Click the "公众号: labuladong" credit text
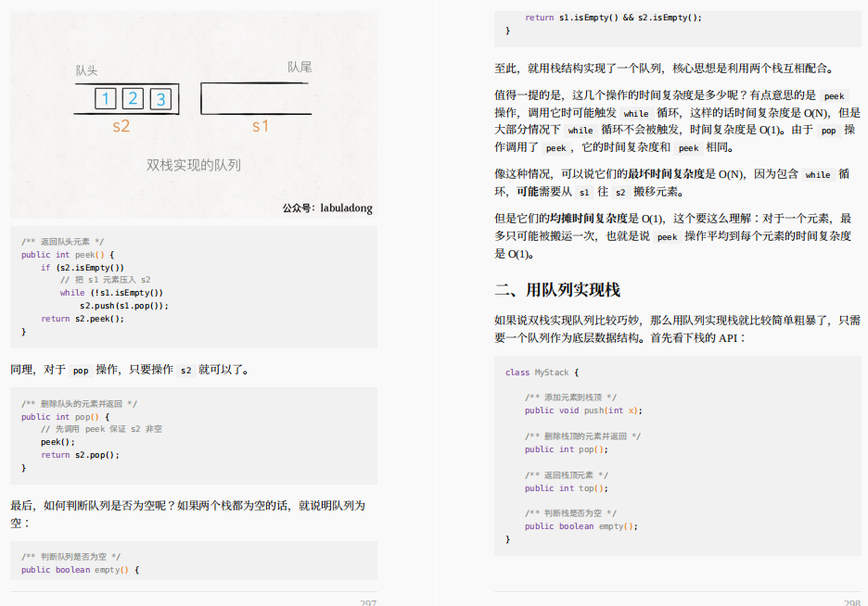Viewport: 868px width, 606px height. point(327,208)
